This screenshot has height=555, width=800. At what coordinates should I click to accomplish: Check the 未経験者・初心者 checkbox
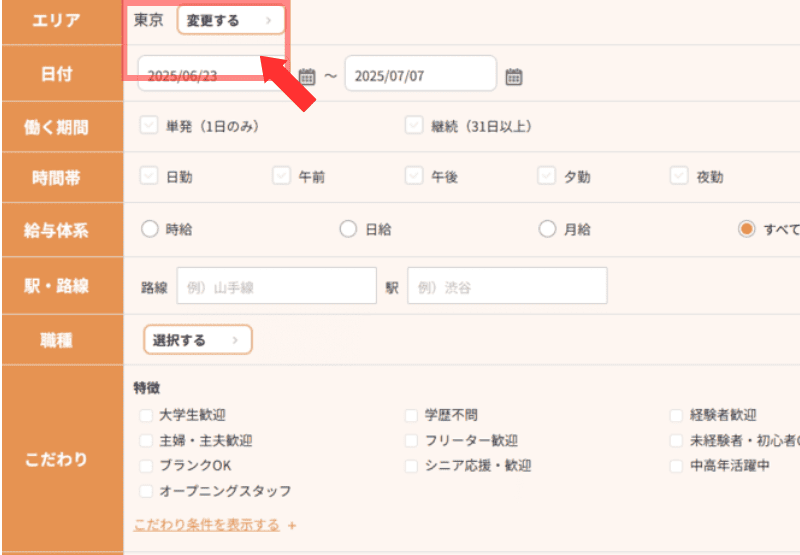pos(676,440)
